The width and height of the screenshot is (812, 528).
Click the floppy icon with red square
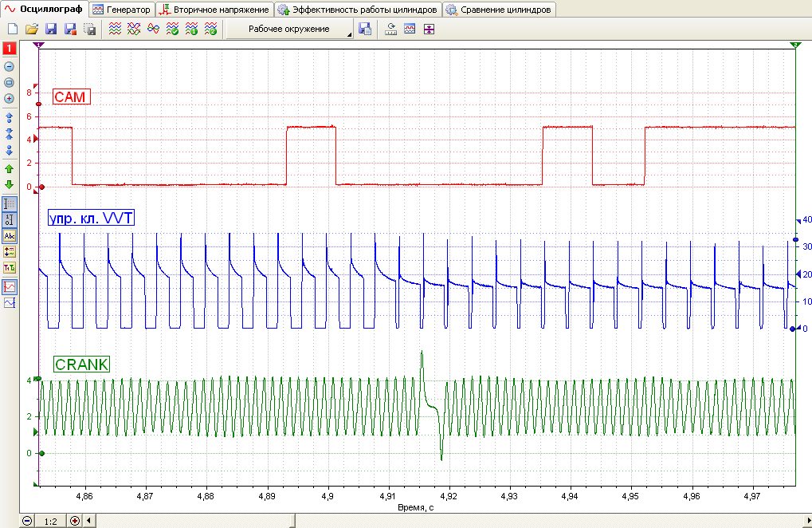(70, 29)
